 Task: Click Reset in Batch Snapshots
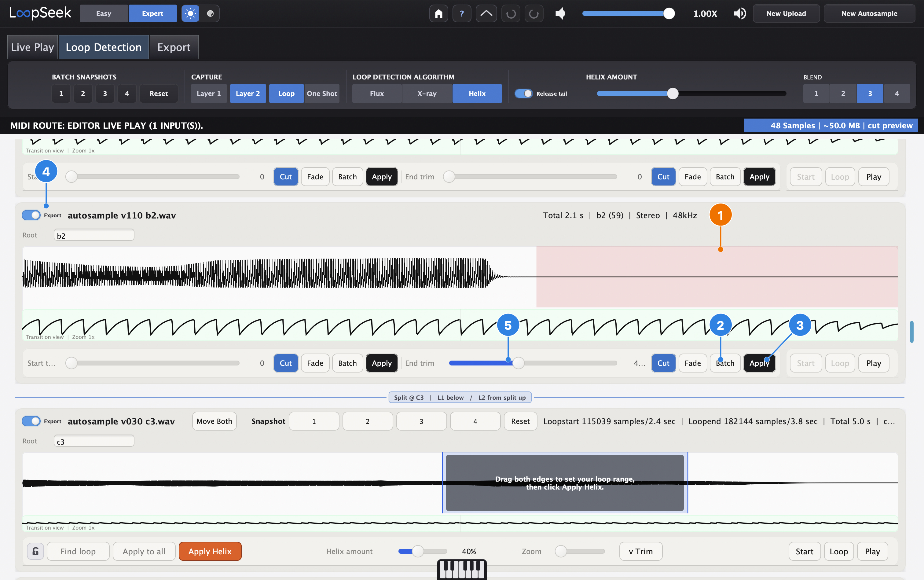159,94
